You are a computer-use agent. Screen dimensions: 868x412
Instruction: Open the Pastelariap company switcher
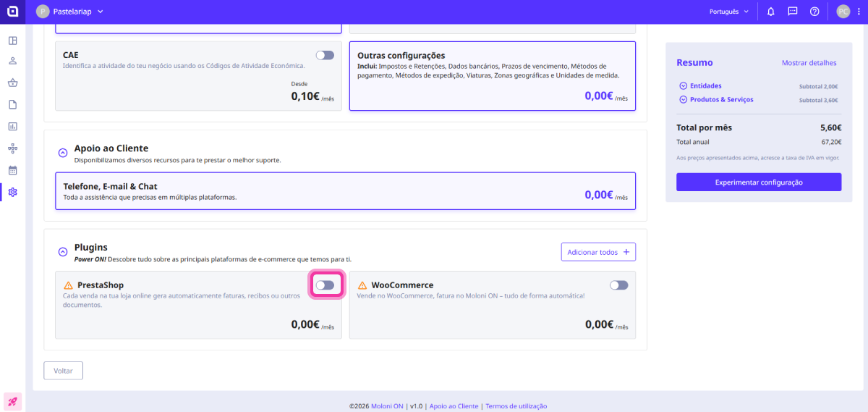[x=71, y=12]
